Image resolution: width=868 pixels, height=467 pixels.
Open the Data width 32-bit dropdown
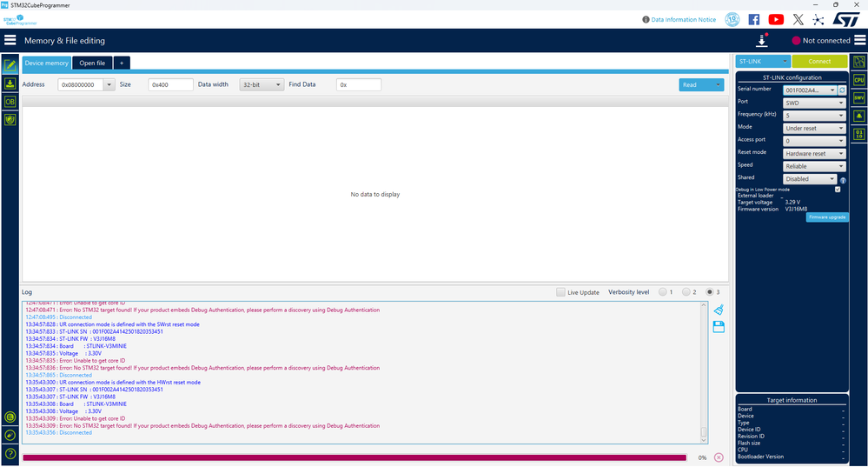click(x=262, y=84)
